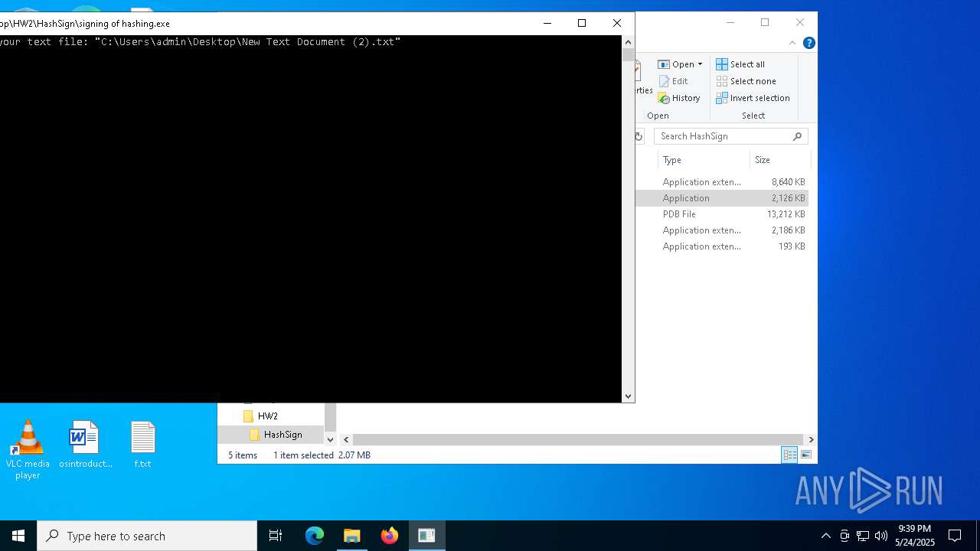Click navigation pane scroll down arrow
The width and height of the screenshot is (980, 551).
[331, 439]
